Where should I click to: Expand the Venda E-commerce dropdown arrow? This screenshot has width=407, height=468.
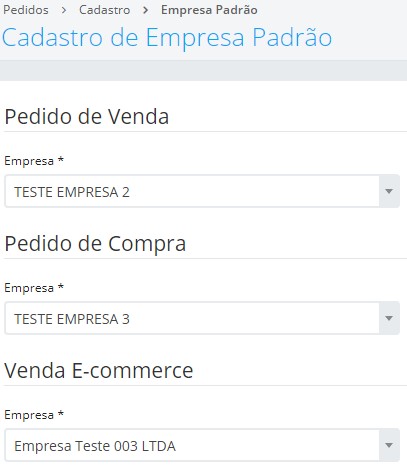pos(389,445)
